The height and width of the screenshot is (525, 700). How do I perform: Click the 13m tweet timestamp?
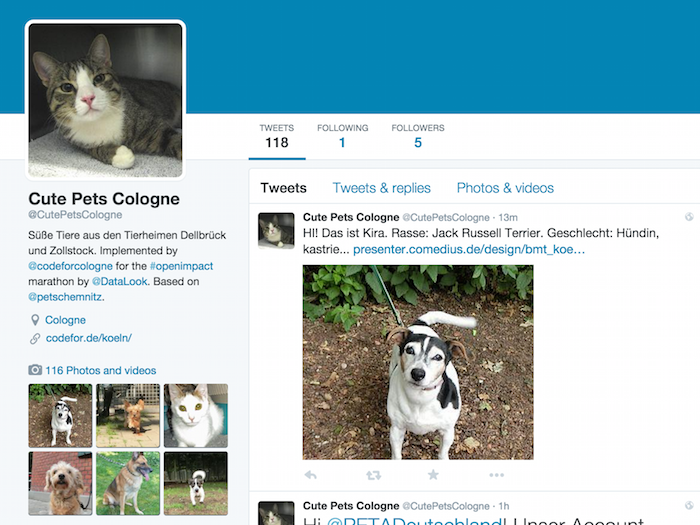click(508, 217)
